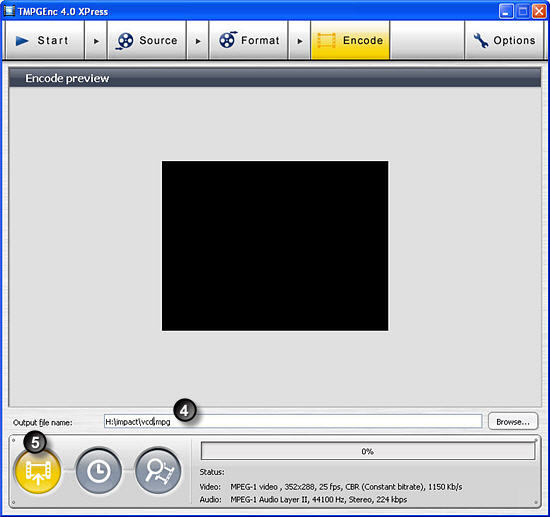Switch to the Format tab

tap(249, 40)
